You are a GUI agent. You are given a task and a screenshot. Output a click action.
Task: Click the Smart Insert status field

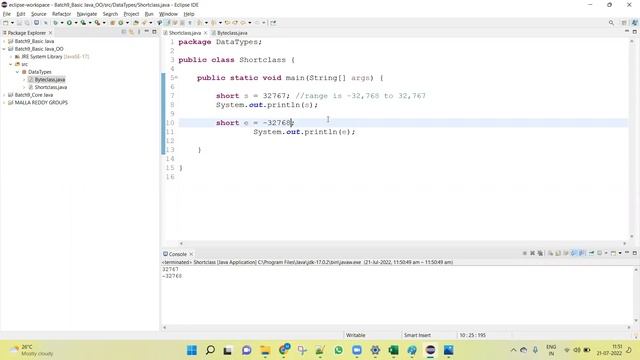pos(417,335)
